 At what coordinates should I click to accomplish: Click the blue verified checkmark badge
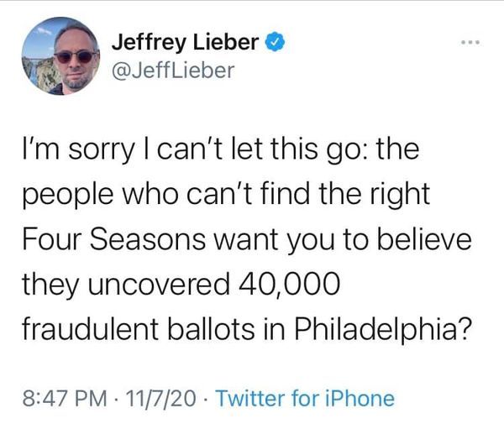[x=272, y=39]
